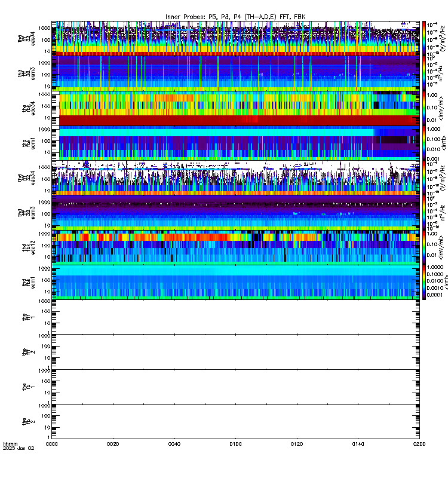The height and width of the screenshot is (478, 448).
Task: Click the 0020 time axis label
Action: pyautogui.click(x=113, y=444)
